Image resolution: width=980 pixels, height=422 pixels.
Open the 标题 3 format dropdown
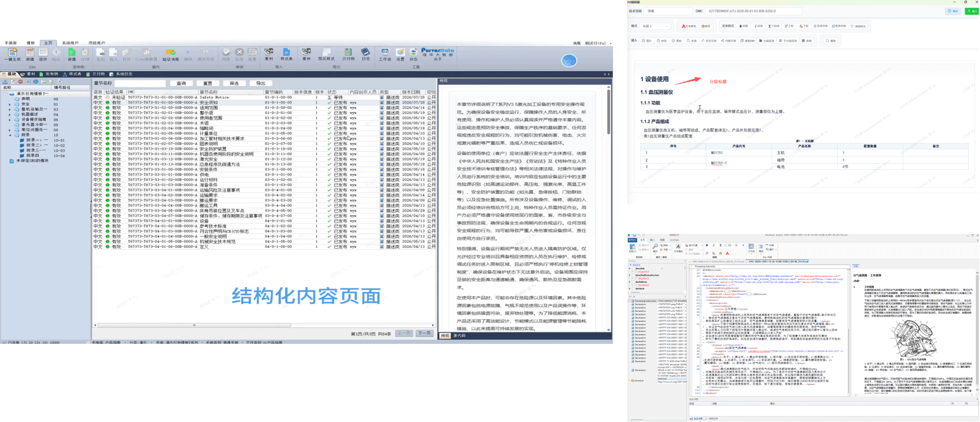[x=655, y=26]
